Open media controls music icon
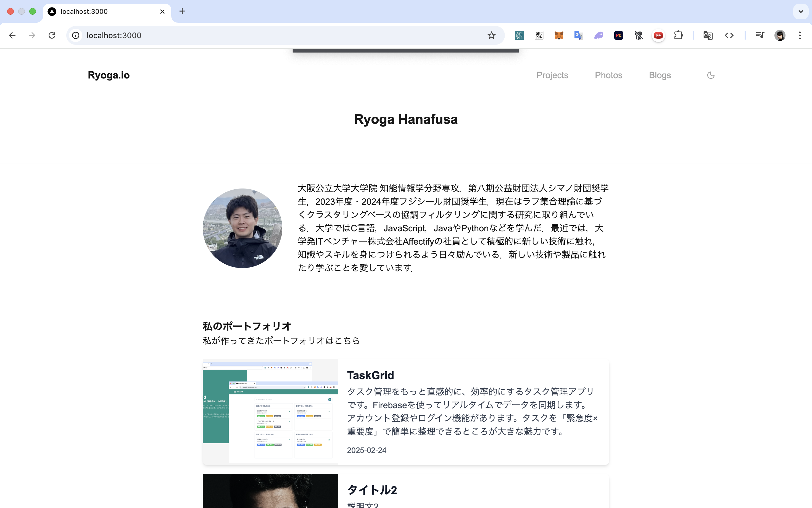This screenshot has width=812, height=508. point(760,35)
